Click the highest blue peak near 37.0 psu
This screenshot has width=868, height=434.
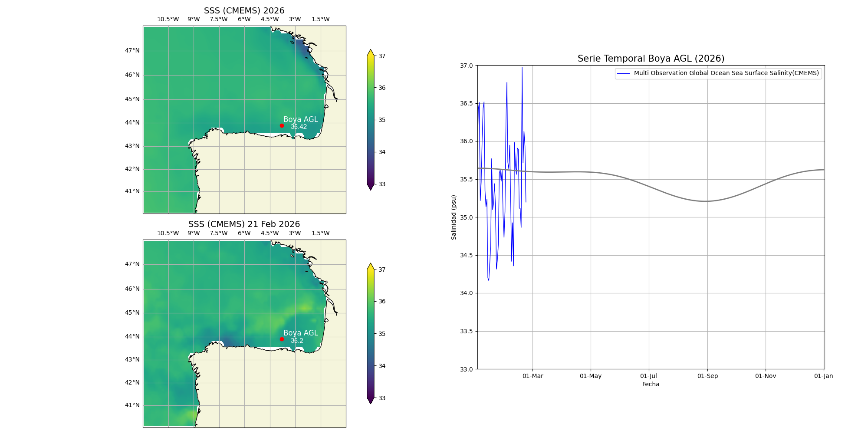[522, 68]
